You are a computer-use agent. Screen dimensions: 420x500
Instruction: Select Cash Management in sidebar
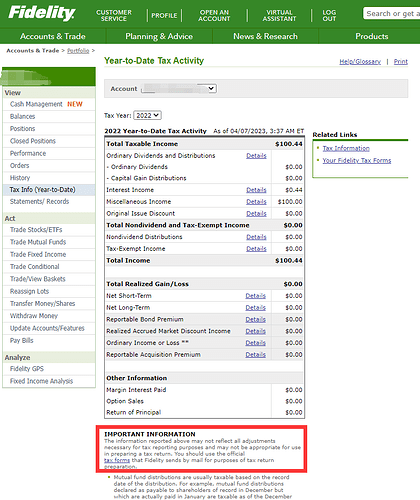36,104
